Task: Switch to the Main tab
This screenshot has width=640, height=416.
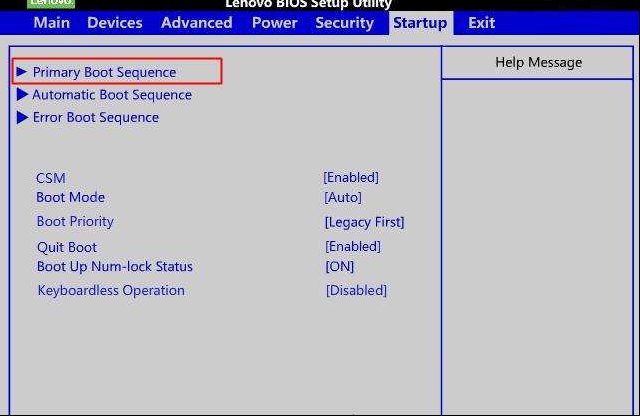Action: click(x=52, y=22)
